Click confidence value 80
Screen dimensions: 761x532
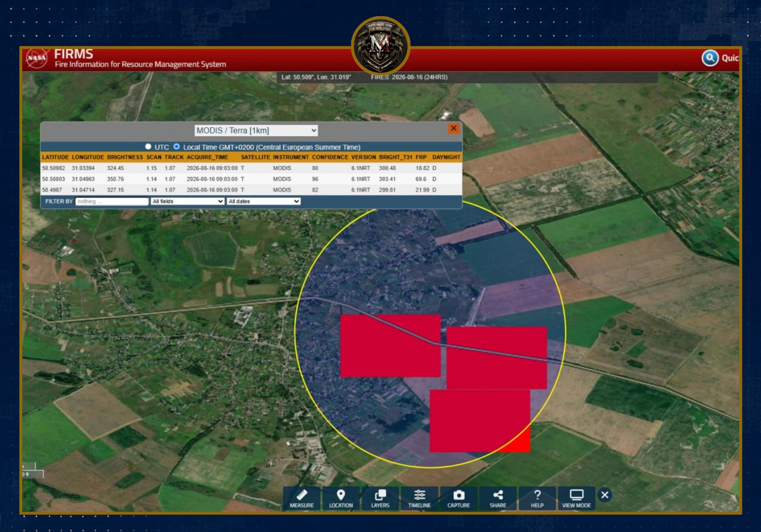[315, 168]
